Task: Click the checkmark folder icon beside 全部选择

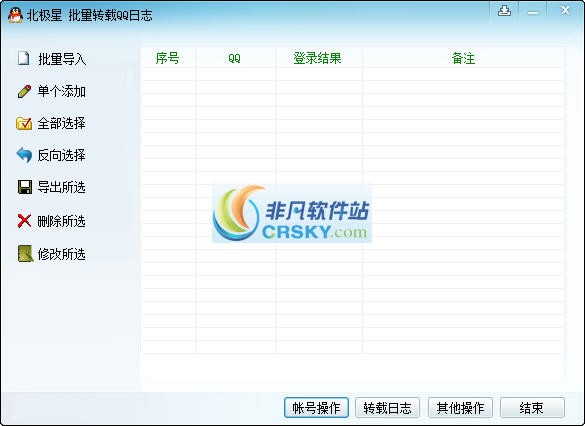Action: click(x=24, y=123)
